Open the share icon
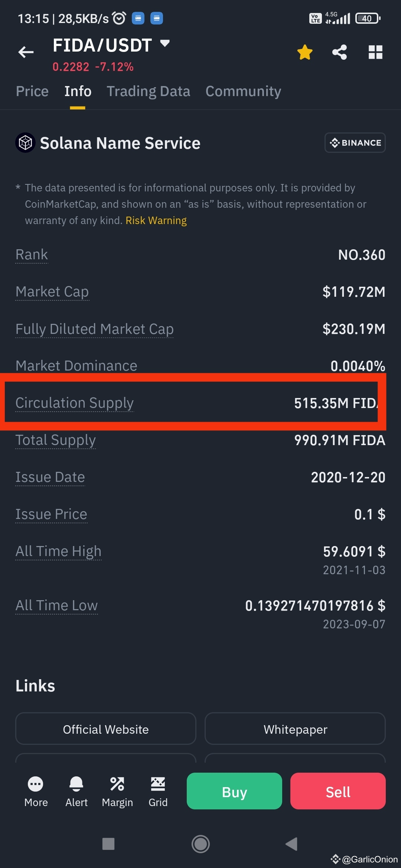 tap(339, 52)
